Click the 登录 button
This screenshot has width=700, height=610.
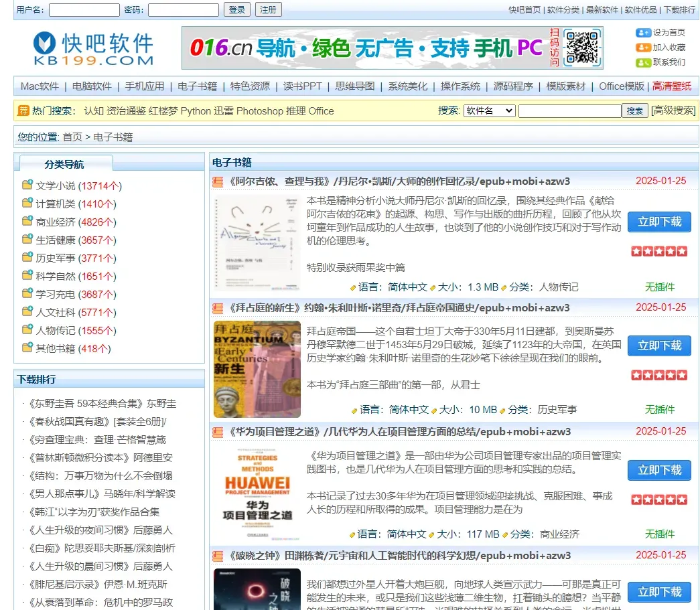pyautogui.click(x=236, y=9)
